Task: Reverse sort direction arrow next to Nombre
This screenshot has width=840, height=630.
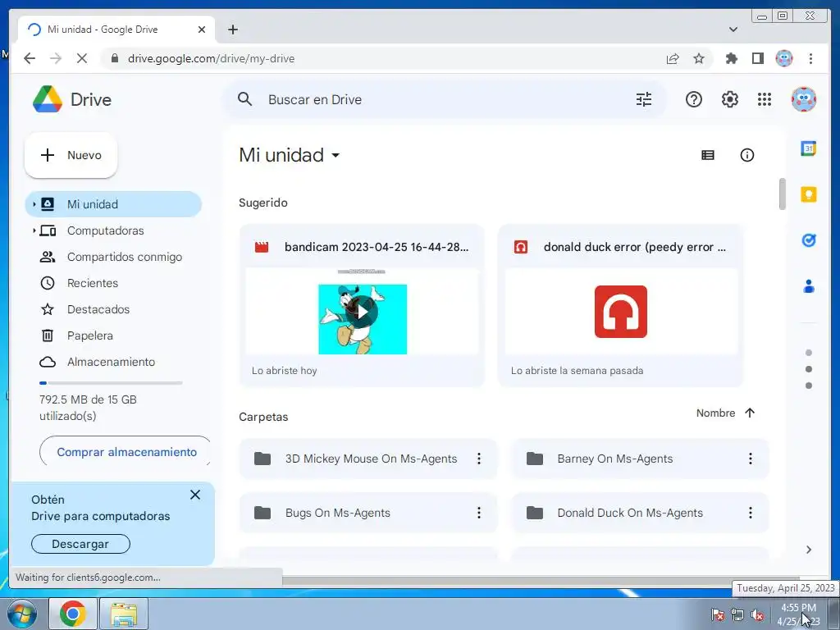Action: (750, 413)
